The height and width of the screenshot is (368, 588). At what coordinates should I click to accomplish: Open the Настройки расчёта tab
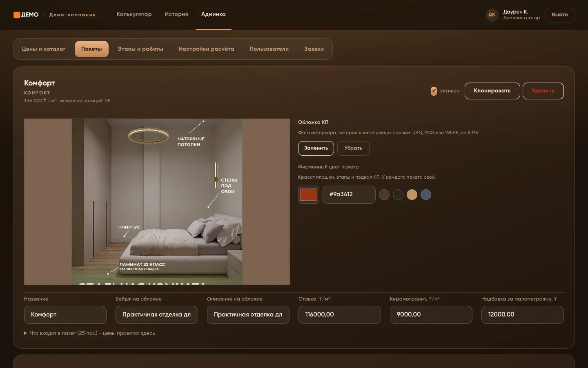pyautogui.click(x=207, y=49)
